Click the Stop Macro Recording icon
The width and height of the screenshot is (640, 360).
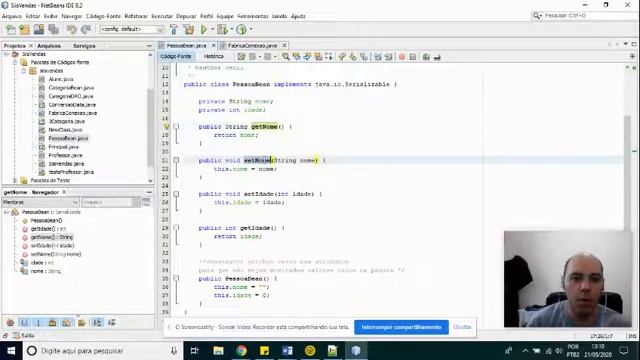(x=413, y=57)
